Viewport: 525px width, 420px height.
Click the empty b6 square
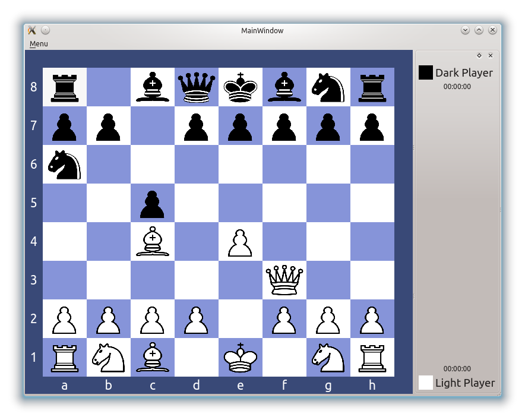(109, 165)
